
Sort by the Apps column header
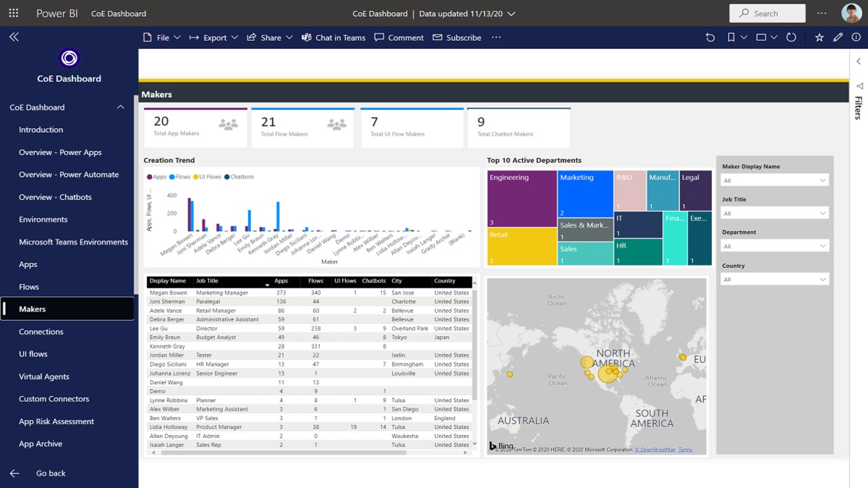coord(281,281)
